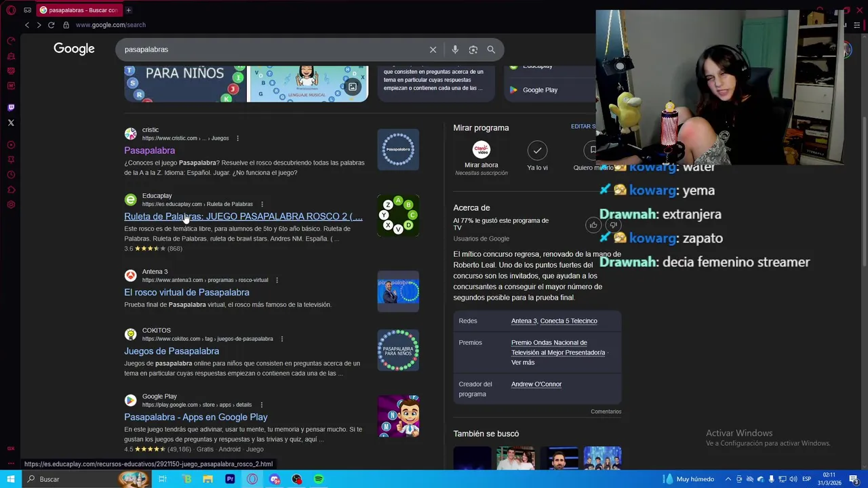Show hidden system tray icons
Viewport: 868px width, 488px height.
tap(728, 479)
